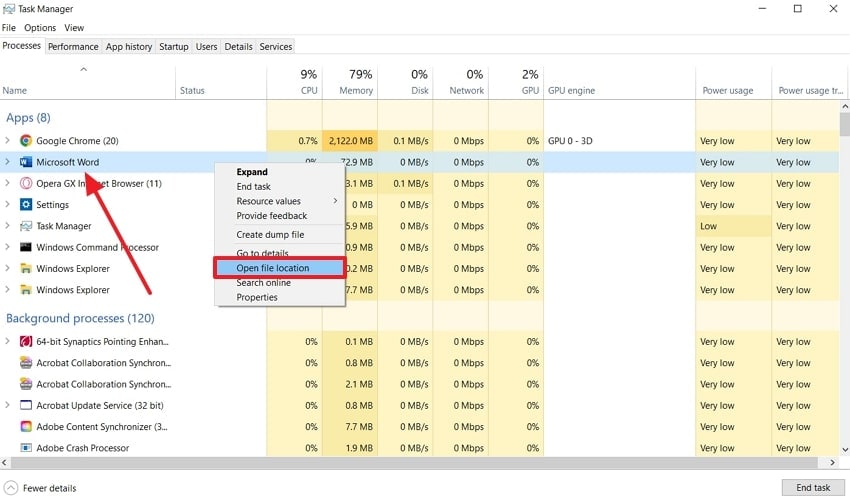Viewport: 850px width, 503px height.
Task: Click the Settings gear process icon
Action: coord(26,205)
